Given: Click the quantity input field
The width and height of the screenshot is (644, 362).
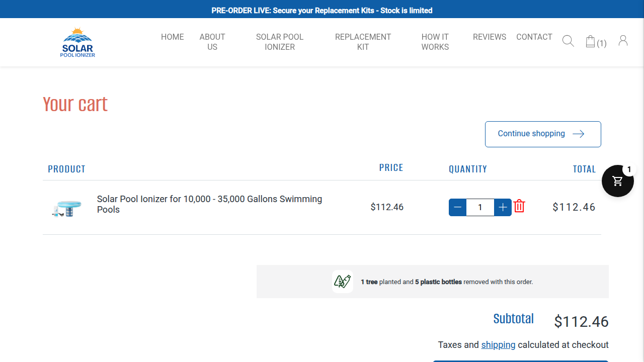Looking at the screenshot, I should point(480,207).
